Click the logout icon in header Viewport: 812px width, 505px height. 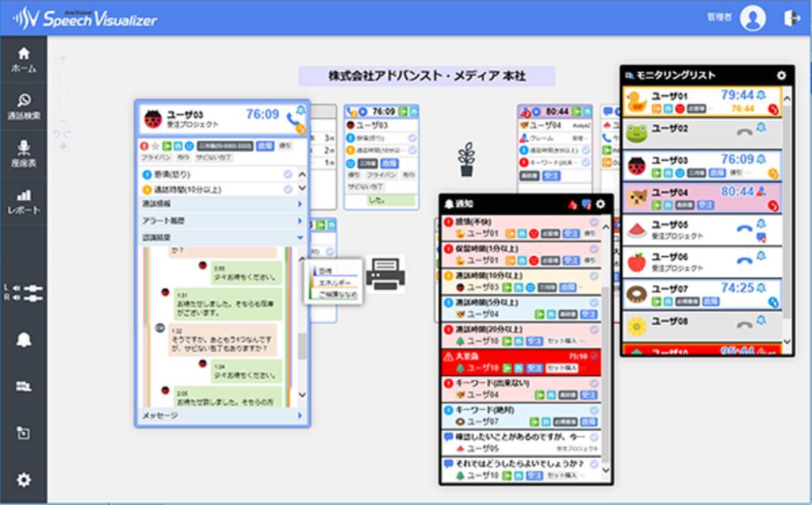click(x=792, y=18)
